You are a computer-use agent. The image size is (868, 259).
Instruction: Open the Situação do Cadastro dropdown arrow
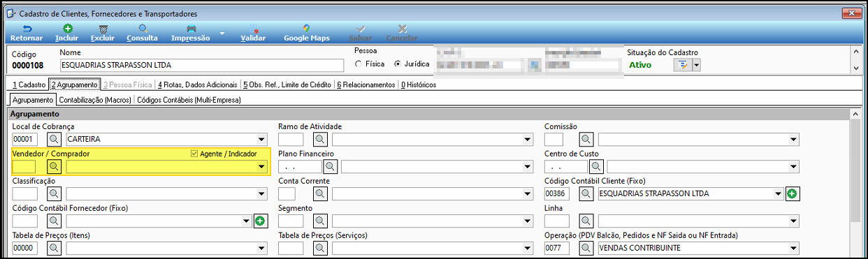pos(696,65)
